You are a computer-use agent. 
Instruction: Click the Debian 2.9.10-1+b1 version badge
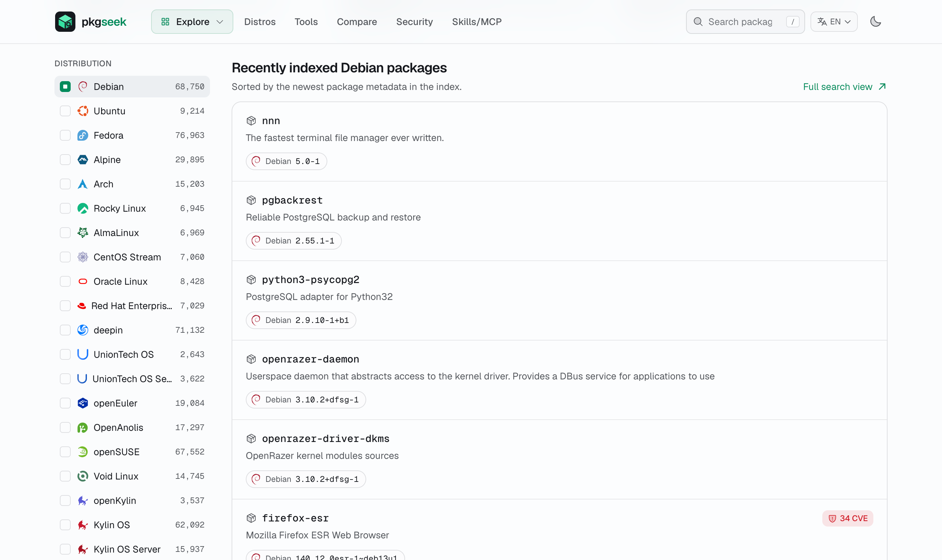[301, 320]
